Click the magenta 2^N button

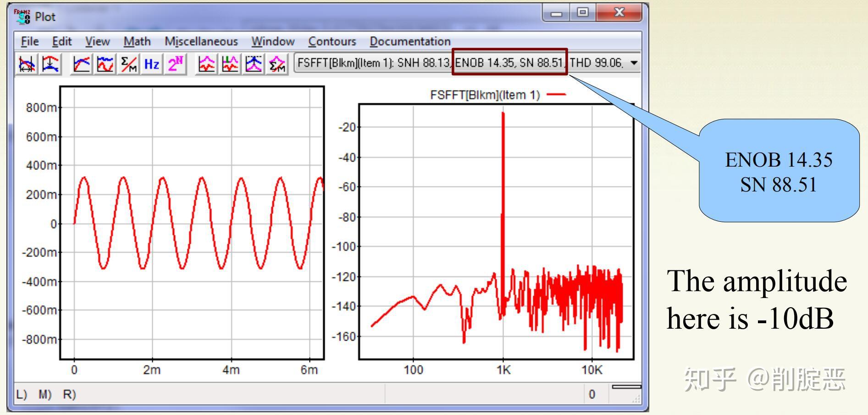[x=175, y=64]
